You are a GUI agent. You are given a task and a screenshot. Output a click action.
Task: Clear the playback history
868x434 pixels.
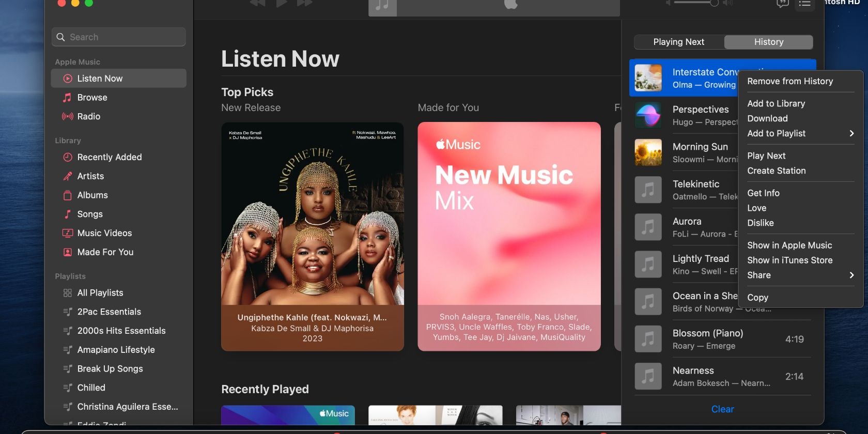click(x=722, y=409)
